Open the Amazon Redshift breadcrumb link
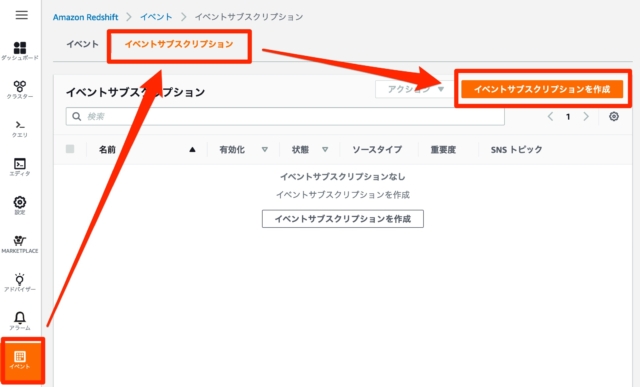This screenshot has height=387, width=640. point(85,17)
